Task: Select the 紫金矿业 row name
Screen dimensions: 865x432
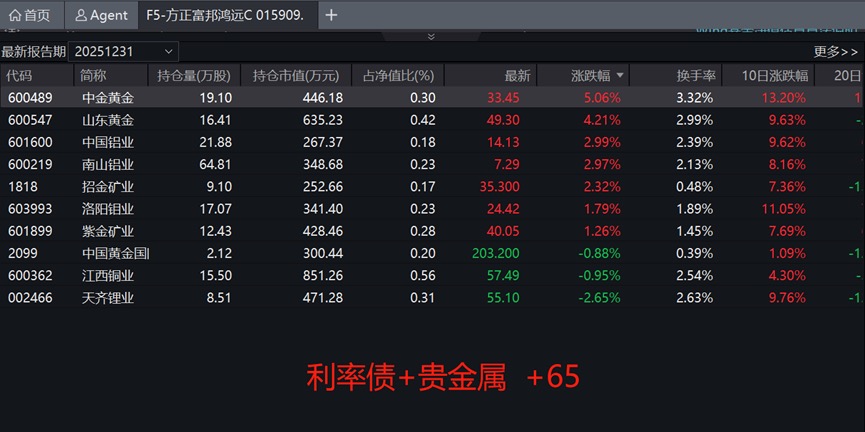Action: (x=108, y=231)
